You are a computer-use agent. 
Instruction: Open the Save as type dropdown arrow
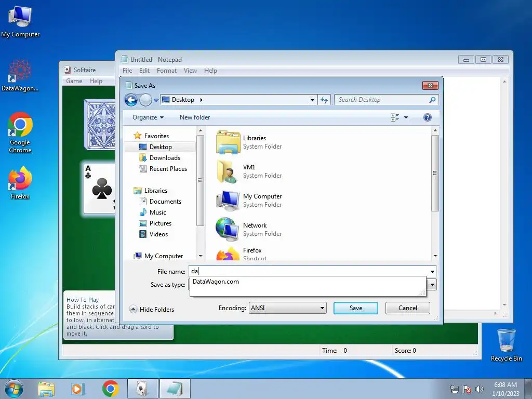[432, 285]
